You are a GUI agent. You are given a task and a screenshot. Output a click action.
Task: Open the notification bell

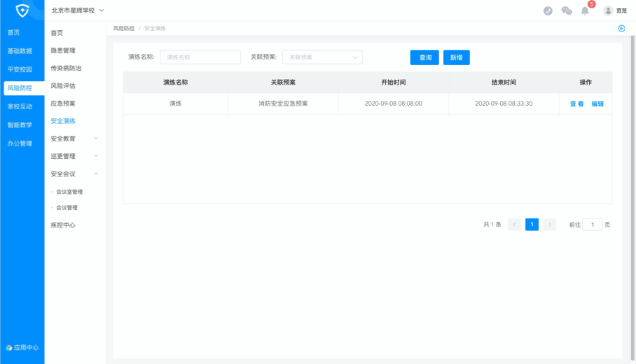[585, 10]
